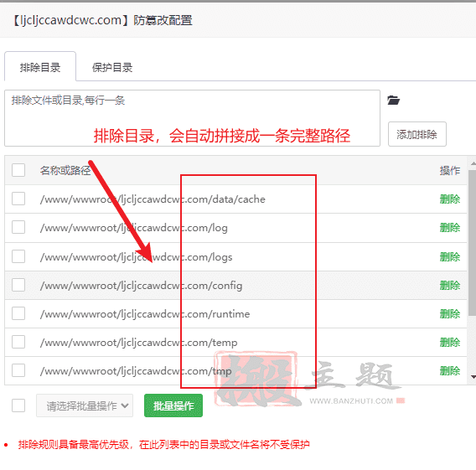
Task: Delete the .com/temp exclusion entry
Action: point(450,343)
